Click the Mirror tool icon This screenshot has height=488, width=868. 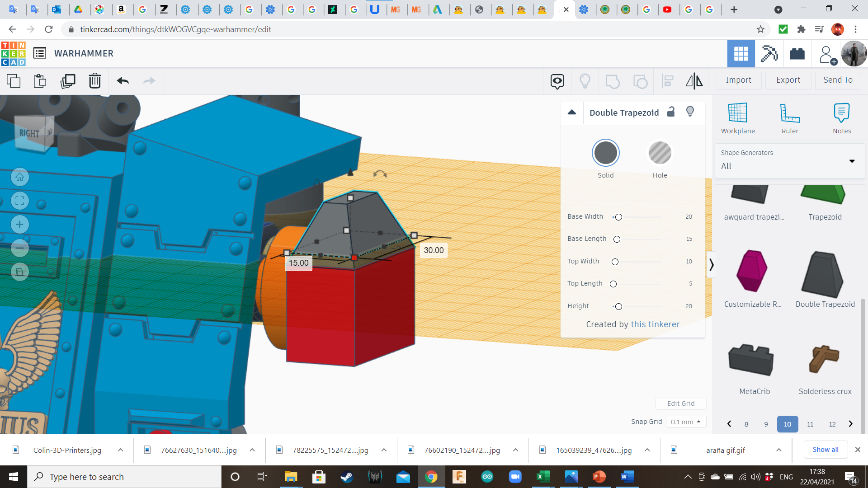694,81
